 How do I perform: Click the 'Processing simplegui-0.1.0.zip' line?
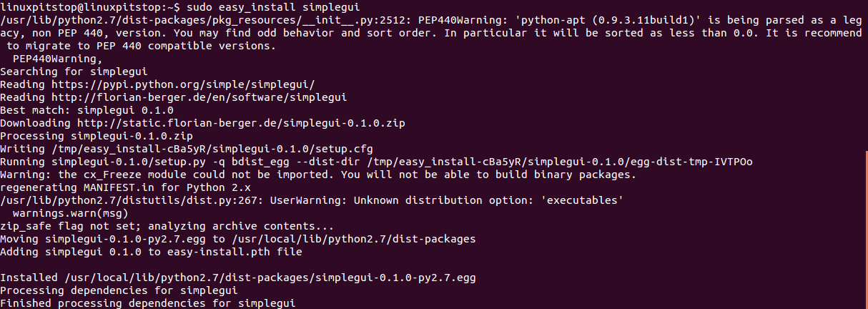tap(96, 135)
